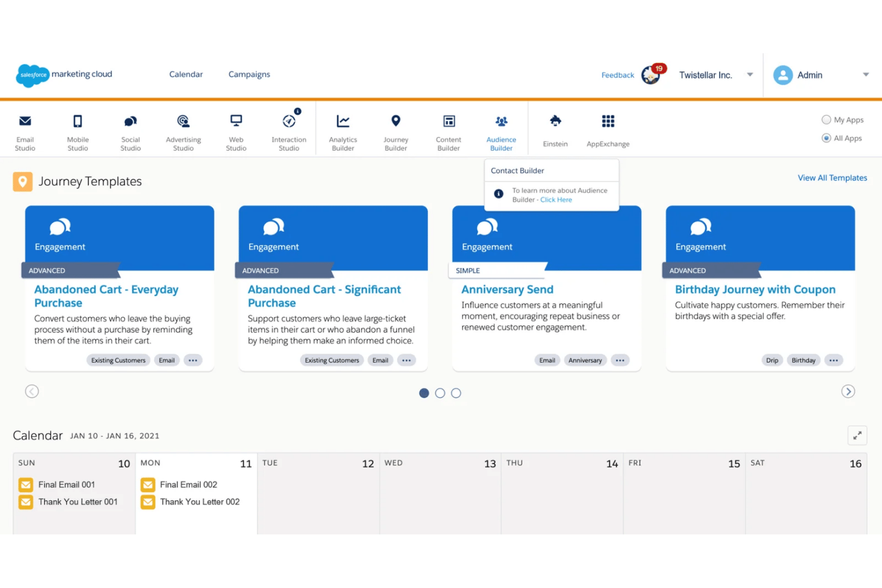Click the Feedback link
Screen dimensions: 882x588
pos(617,75)
